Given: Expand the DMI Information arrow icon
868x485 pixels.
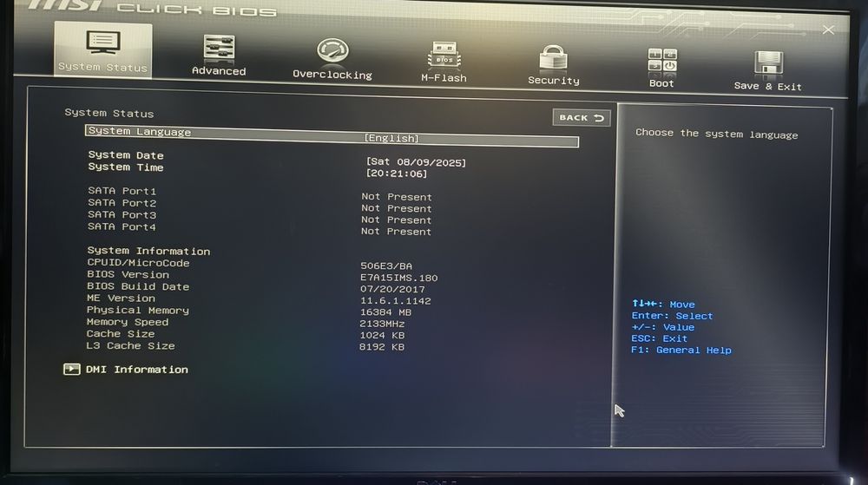Looking at the screenshot, I should (x=71, y=369).
